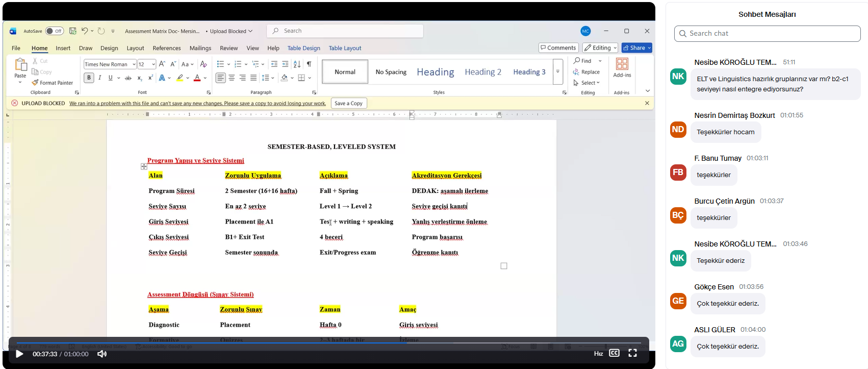Click the Search chat input field
Viewport: 868px width, 369px height.
(x=767, y=34)
